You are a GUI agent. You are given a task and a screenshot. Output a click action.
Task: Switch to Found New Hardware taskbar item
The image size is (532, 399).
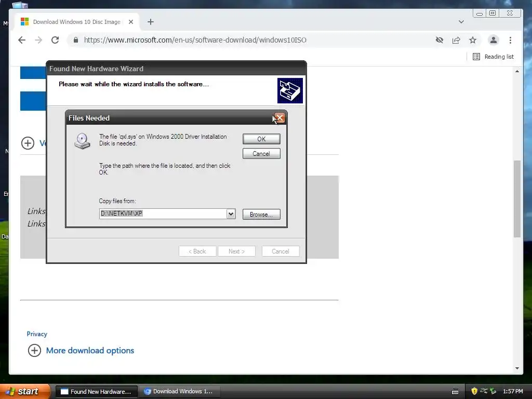(x=96, y=392)
